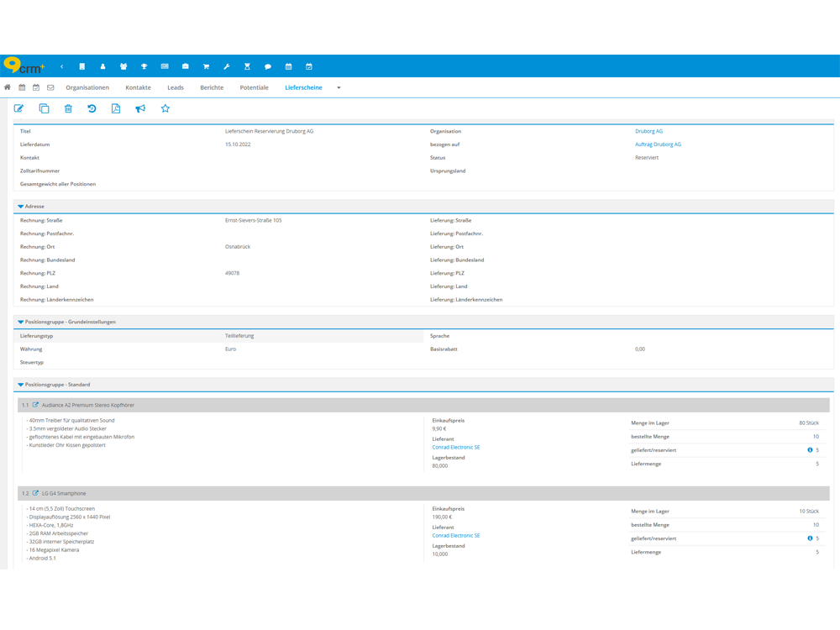Viewport: 840px width, 630px height.
Task: Go to home icon in navigation bar
Action: [8, 87]
